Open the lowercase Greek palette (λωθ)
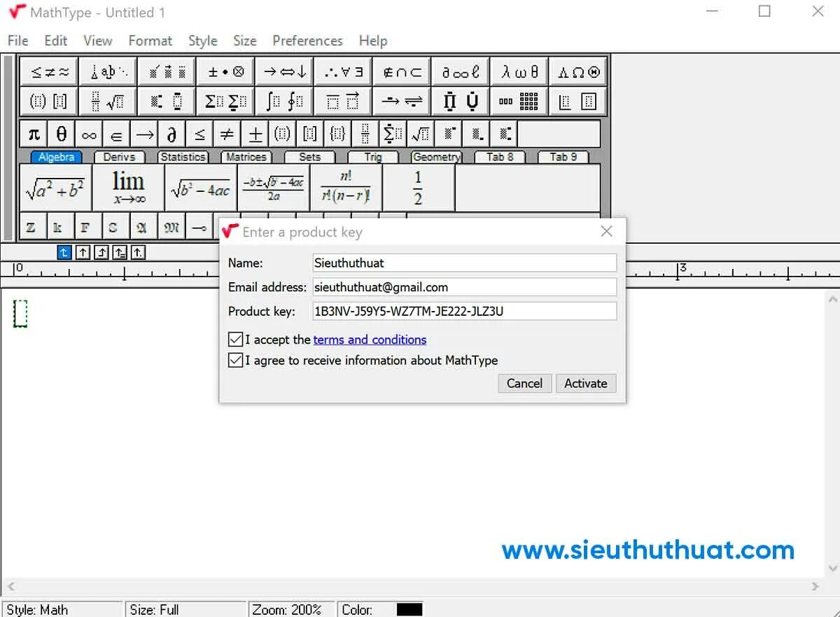This screenshot has width=840, height=617. click(519, 71)
